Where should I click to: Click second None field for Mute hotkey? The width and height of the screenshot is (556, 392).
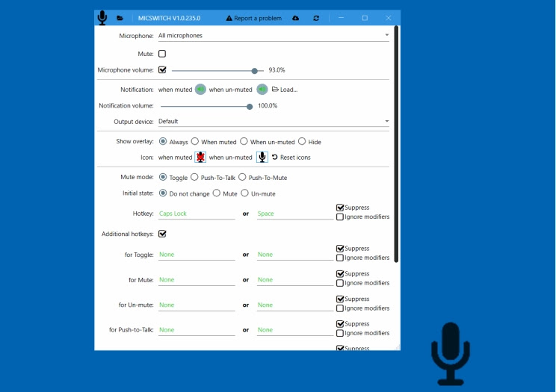(x=295, y=280)
